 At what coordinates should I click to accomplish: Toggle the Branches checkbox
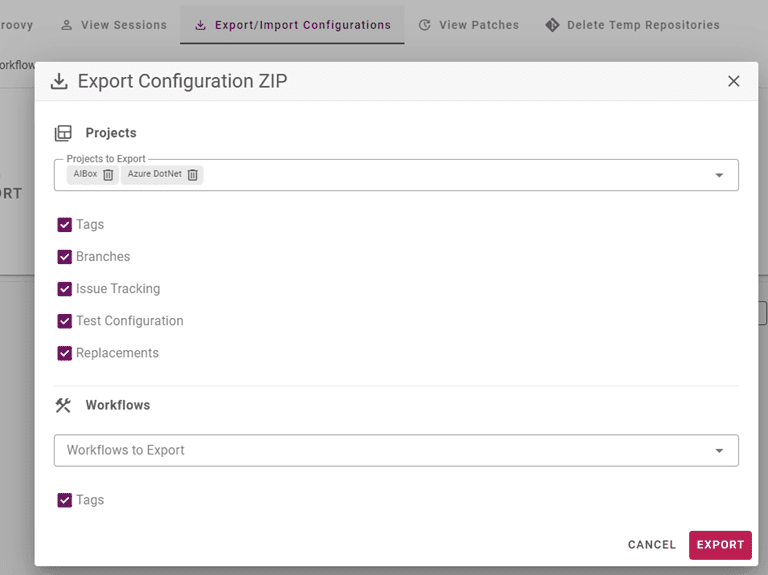[65, 257]
